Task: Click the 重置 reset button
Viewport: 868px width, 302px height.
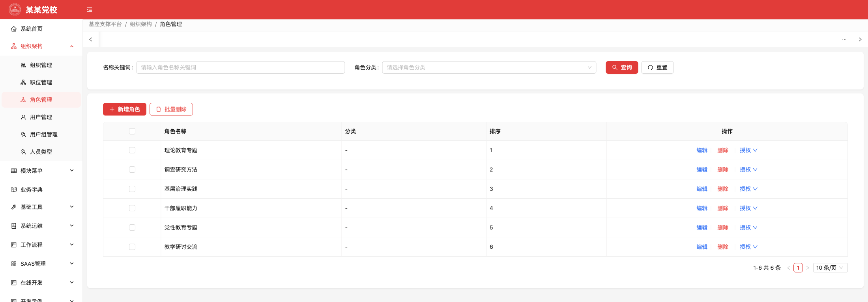Action: click(657, 67)
